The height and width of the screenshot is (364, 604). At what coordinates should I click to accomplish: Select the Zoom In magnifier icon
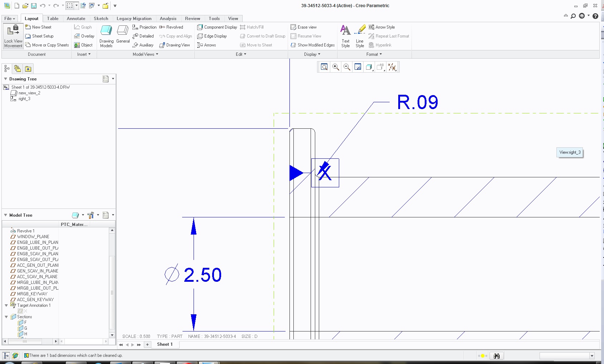pyautogui.click(x=335, y=67)
